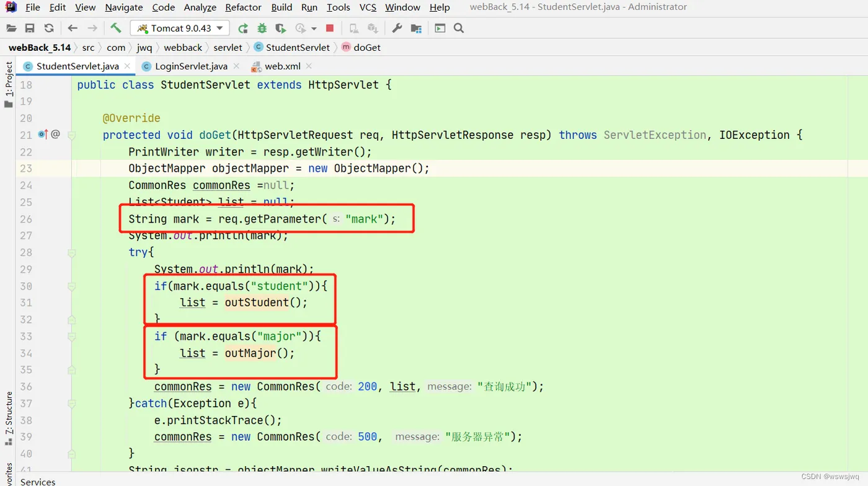The width and height of the screenshot is (868, 486).
Task: Close the StudentServlet.java tab
Action: [x=127, y=66]
